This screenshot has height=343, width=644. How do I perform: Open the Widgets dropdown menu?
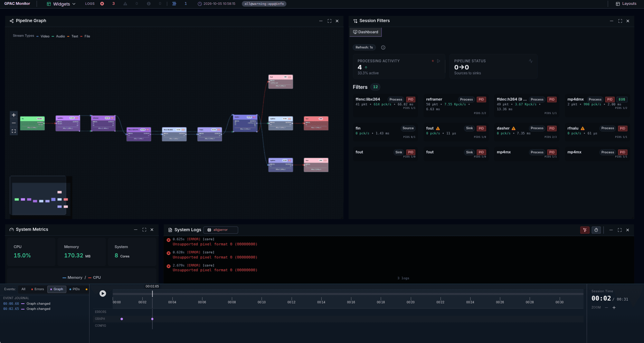(x=61, y=4)
